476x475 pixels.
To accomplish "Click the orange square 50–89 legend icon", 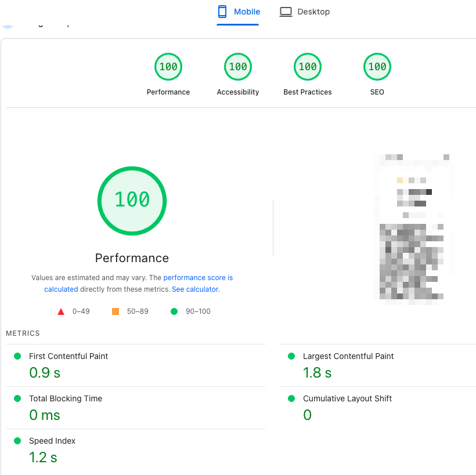I will coord(116,311).
